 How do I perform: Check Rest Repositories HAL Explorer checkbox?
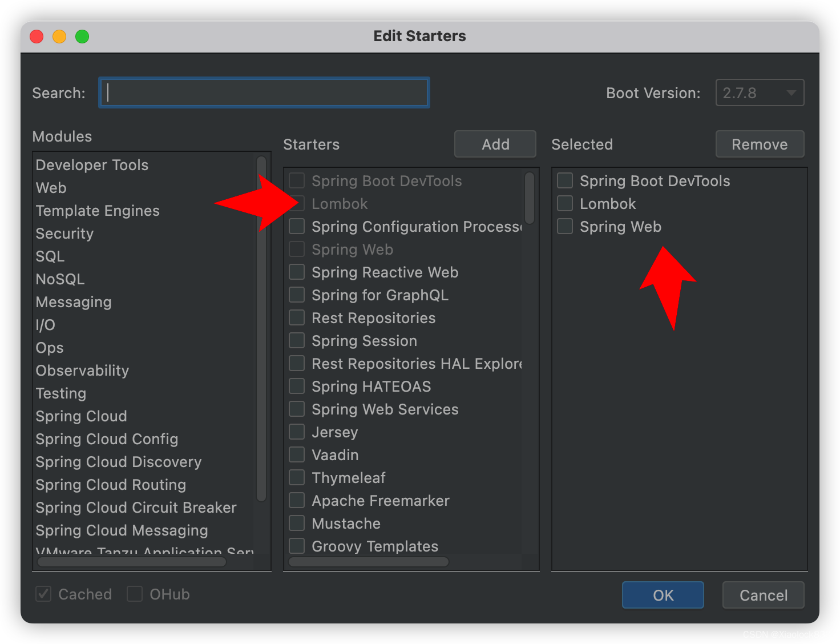pos(297,363)
